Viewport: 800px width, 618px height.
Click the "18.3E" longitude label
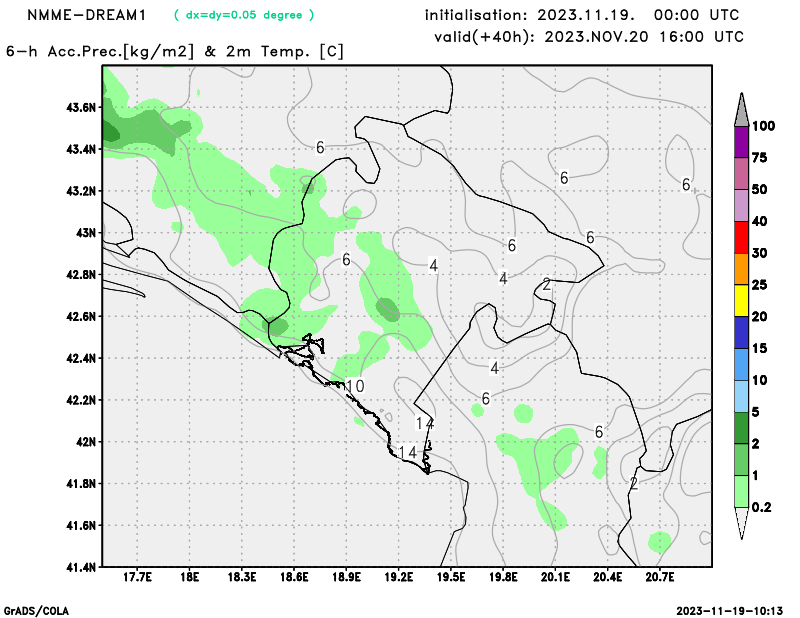242,578
